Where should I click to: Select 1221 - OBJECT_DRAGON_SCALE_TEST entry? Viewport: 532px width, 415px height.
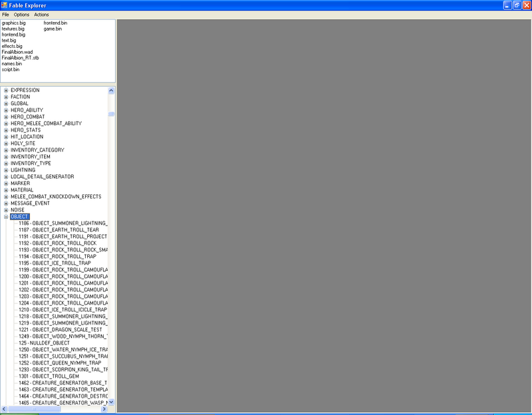[x=61, y=330]
